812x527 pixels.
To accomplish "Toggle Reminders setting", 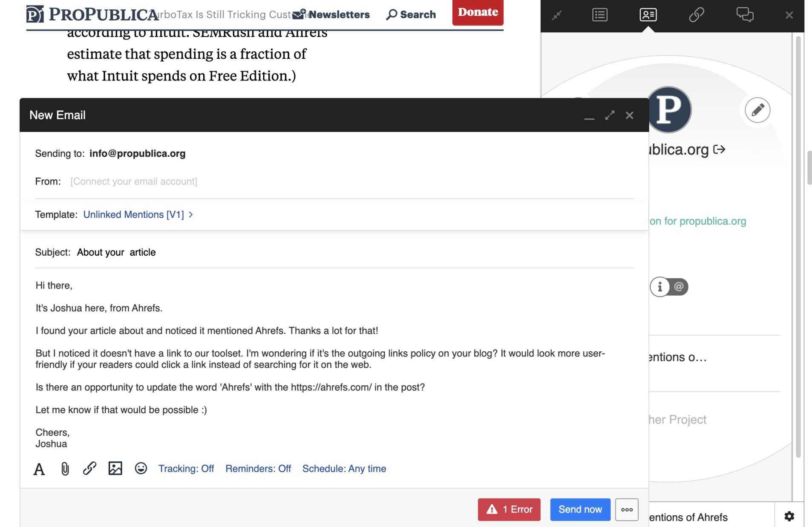I will click(x=258, y=468).
